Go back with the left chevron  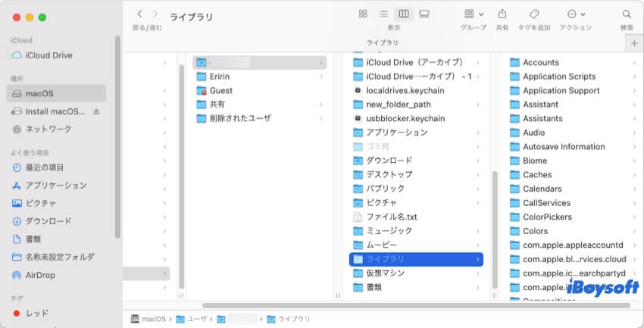tap(139, 14)
